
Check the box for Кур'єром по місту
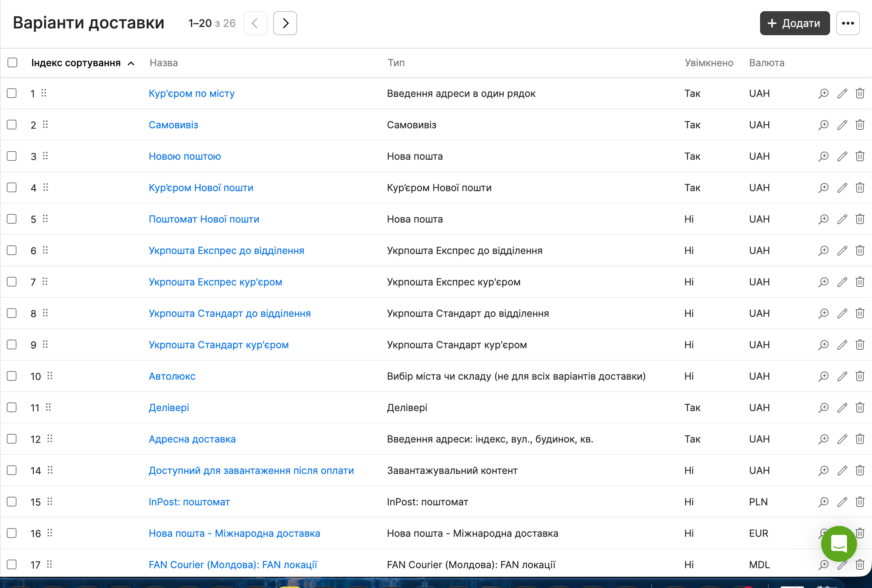pos(12,94)
